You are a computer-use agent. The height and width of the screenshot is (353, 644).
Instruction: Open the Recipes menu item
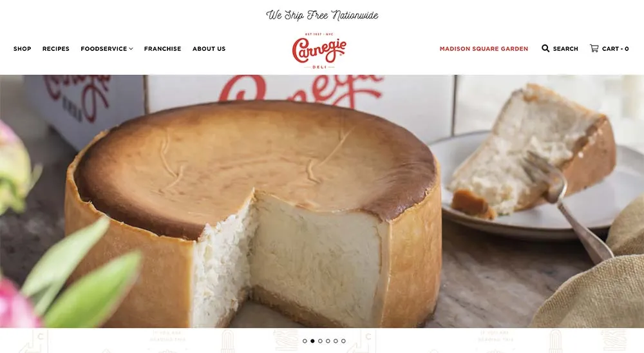[x=56, y=48]
